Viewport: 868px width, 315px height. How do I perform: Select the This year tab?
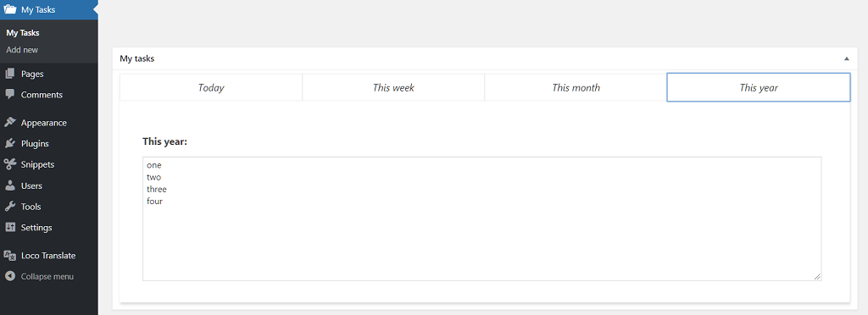coord(759,87)
